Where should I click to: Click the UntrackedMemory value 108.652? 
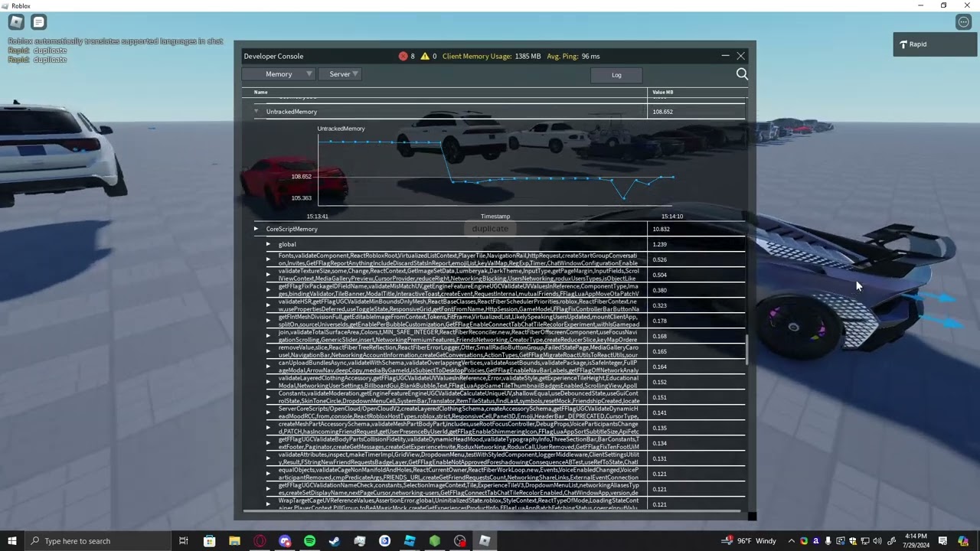(663, 112)
